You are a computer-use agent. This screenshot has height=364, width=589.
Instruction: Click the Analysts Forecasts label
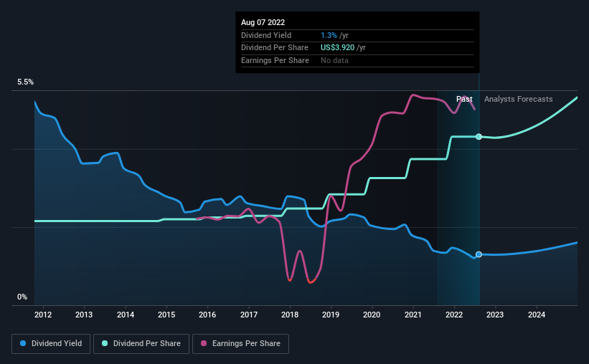518,99
